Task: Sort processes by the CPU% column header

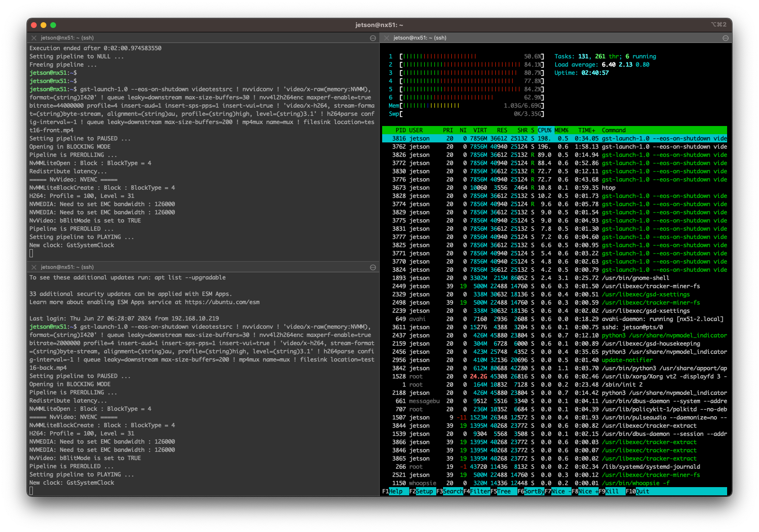Action: [x=544, y=130]
